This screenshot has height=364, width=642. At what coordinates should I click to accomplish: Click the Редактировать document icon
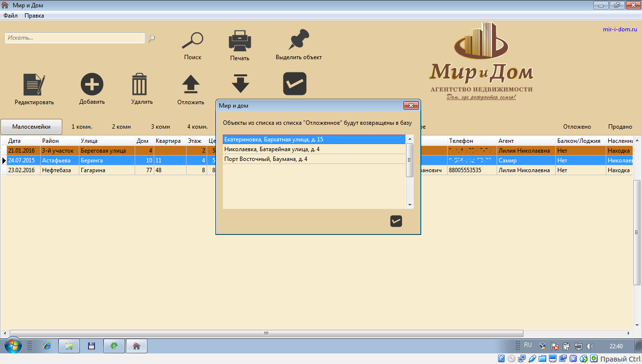(x=34, y=85)
